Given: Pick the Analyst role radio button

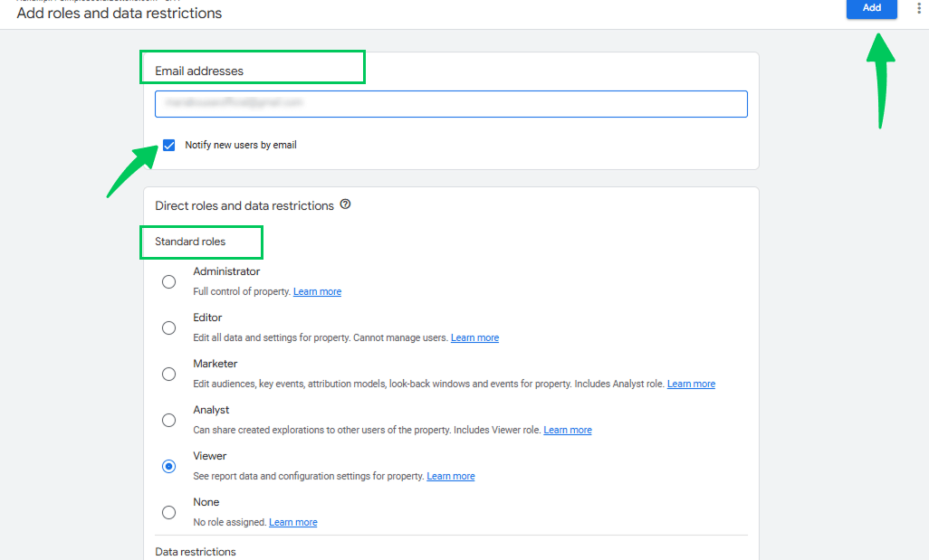Looking at the screenshot, I should coord(168,421).
